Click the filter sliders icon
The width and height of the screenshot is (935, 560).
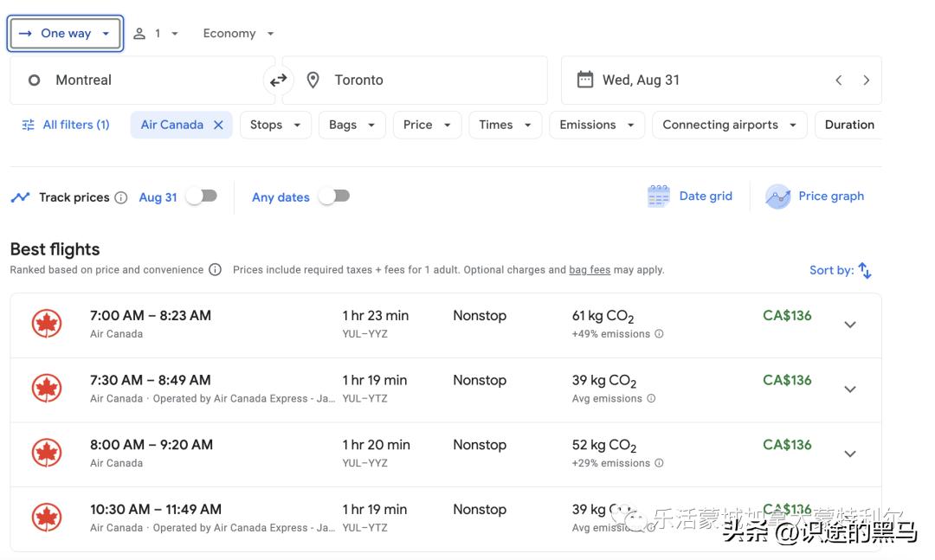point(28,125)
